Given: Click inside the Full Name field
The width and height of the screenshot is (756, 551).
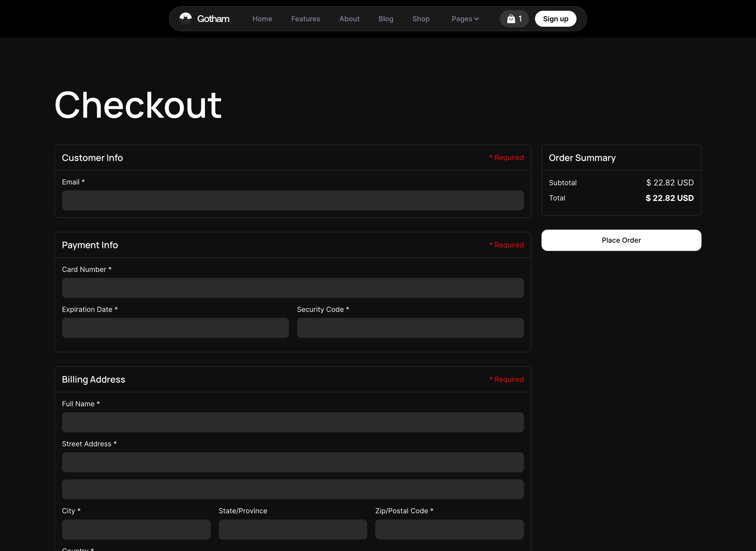Looking at the screenshot, I should tap(293, 422).
